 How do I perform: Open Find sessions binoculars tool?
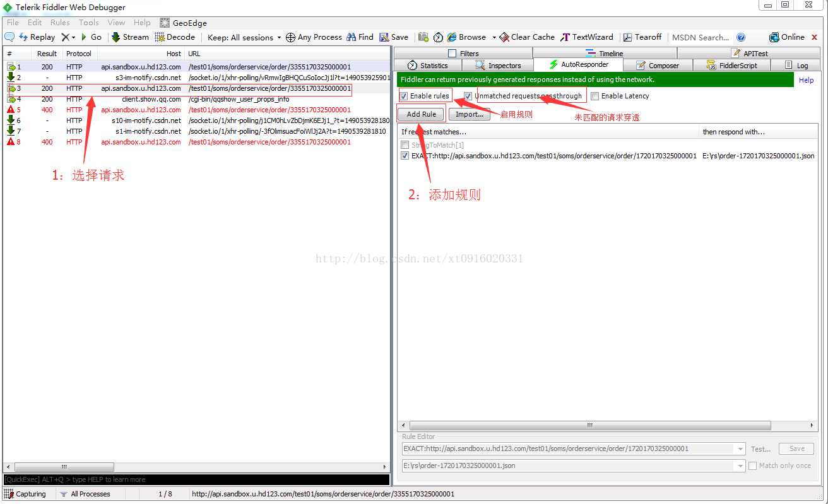(x=360, y=37)
